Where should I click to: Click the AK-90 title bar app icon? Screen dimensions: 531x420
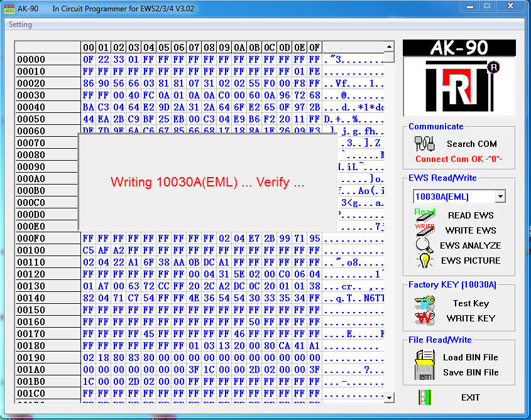pos(9,8)
